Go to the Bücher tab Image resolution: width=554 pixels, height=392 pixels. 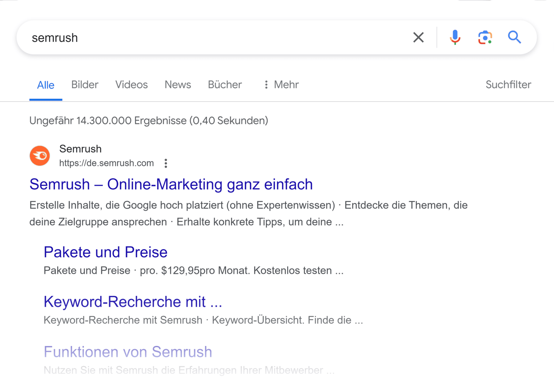click(x=225, y=85)
